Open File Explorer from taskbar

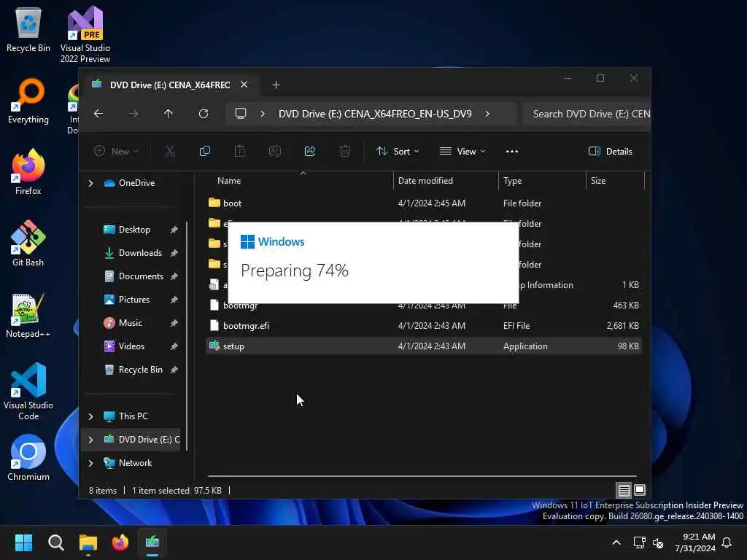point(88,542)
